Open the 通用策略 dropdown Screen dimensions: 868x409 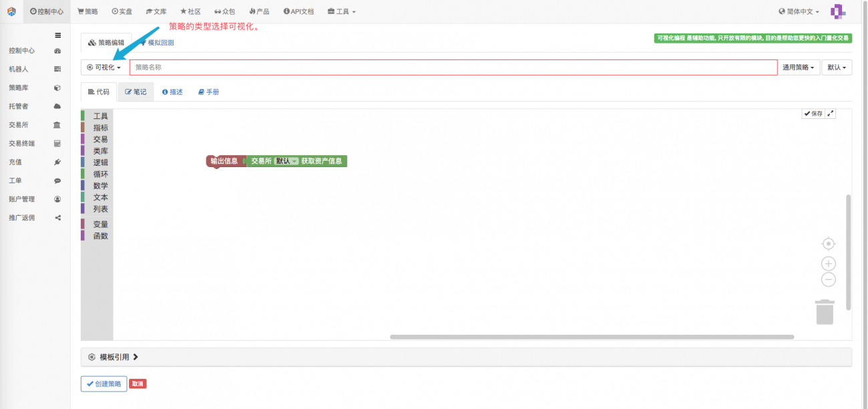(798, 67)
